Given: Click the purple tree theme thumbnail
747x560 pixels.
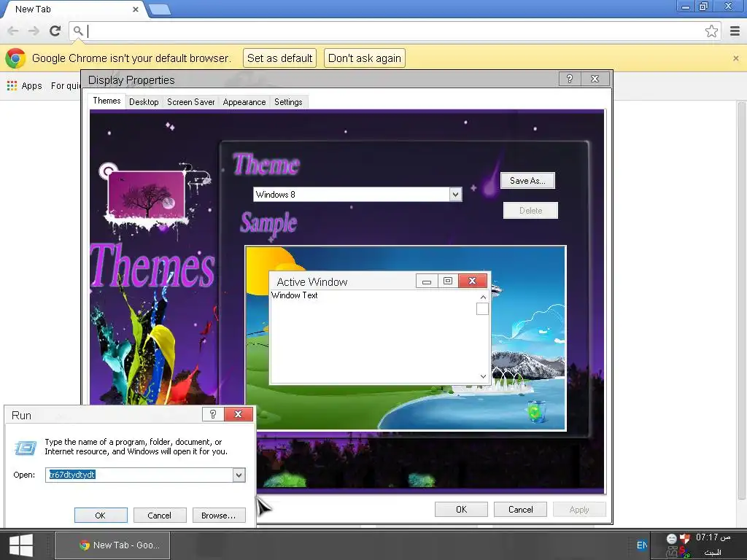Looking at the screenshot, I should [146, 194].
